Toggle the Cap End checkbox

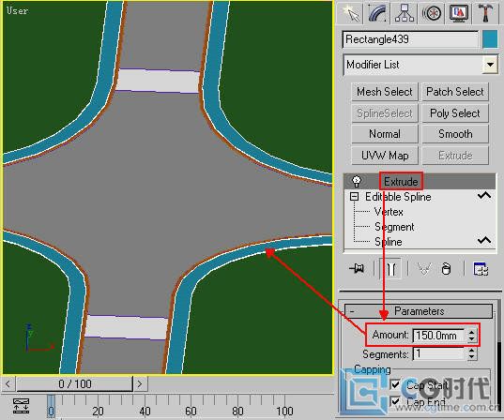click(x=395, y=401)
